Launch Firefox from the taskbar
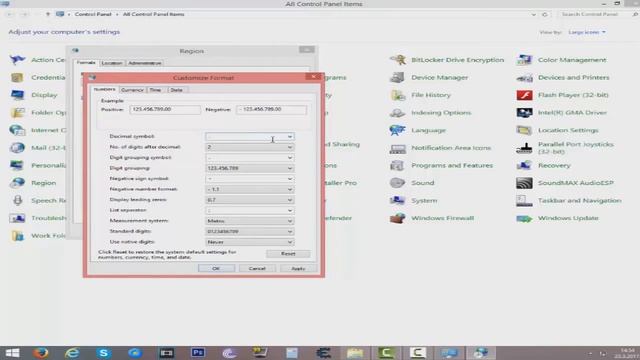This screenshot has width=640, height=360. click(x=40, y=353)
